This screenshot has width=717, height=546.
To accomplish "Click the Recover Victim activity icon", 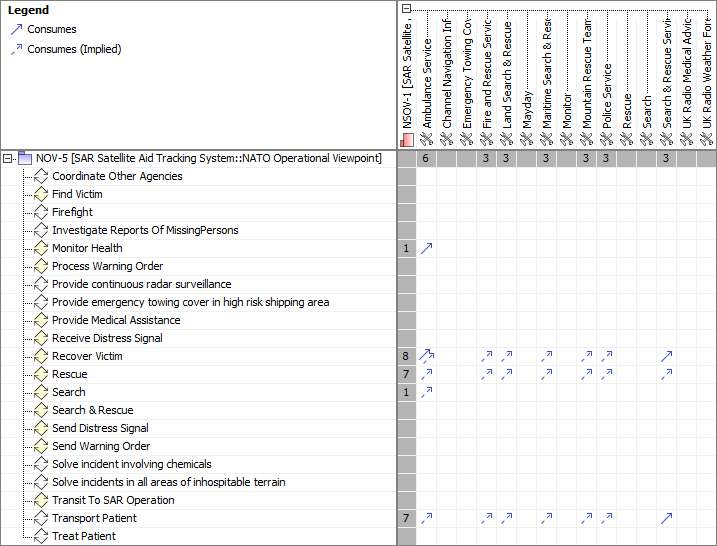I will coord(41,356).
